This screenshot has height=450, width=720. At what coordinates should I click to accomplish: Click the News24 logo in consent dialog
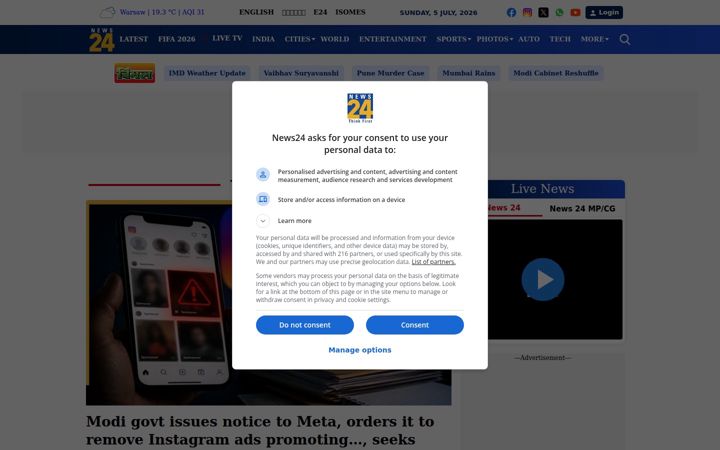(360, 108)
